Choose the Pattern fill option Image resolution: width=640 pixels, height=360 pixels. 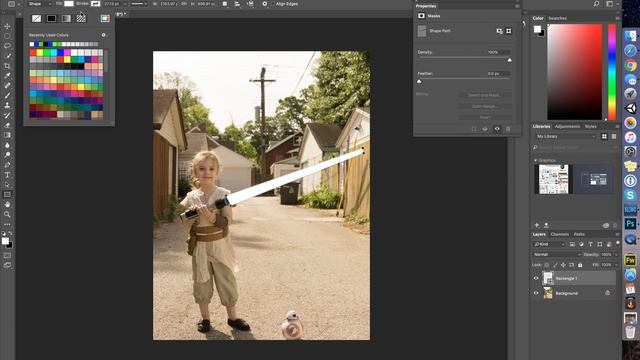point(81,18)
